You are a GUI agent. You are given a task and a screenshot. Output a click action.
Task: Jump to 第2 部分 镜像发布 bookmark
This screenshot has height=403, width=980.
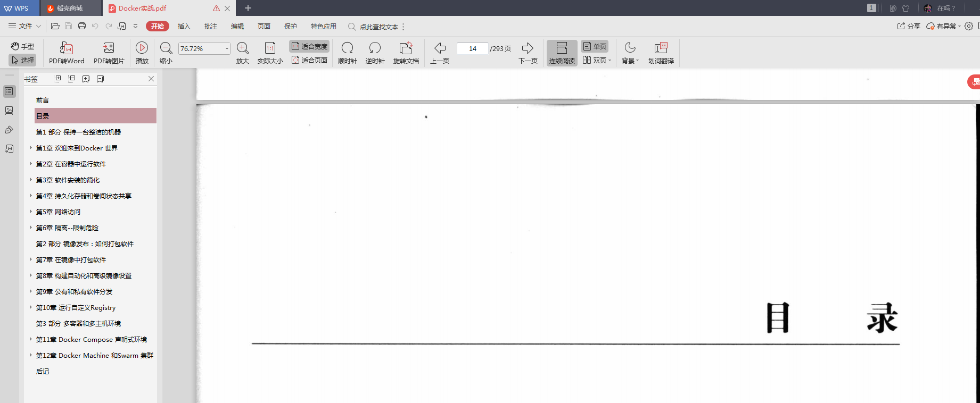(x=85, y=244)
